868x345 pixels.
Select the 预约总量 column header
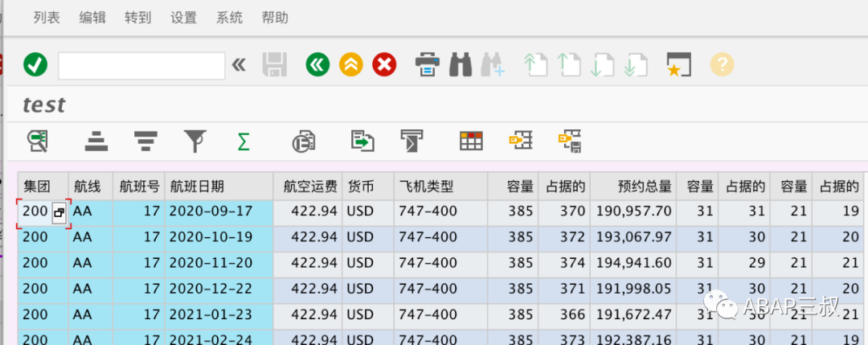coord(633,187)
